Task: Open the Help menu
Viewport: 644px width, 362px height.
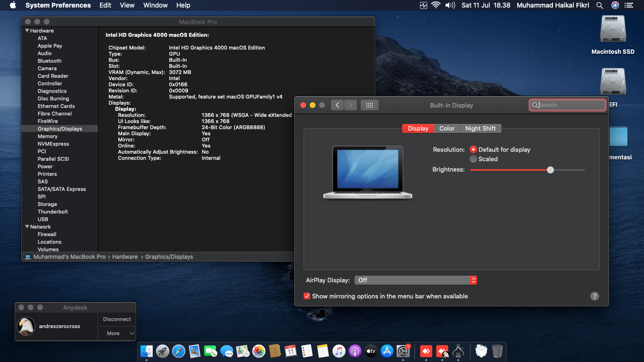Action: 183,5
